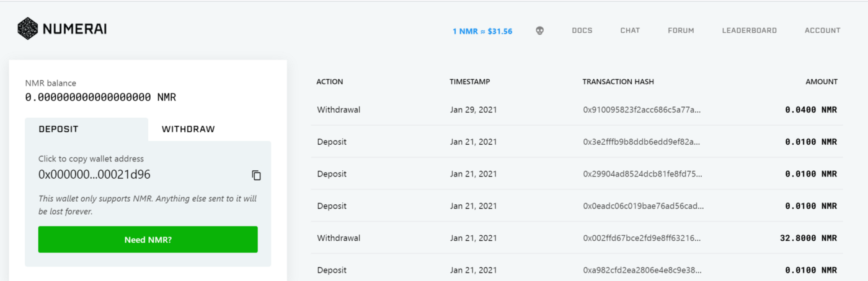Viewport: 868px width, 281px height.
Task: Click the skull icon in header
Action: click(539, 30)
